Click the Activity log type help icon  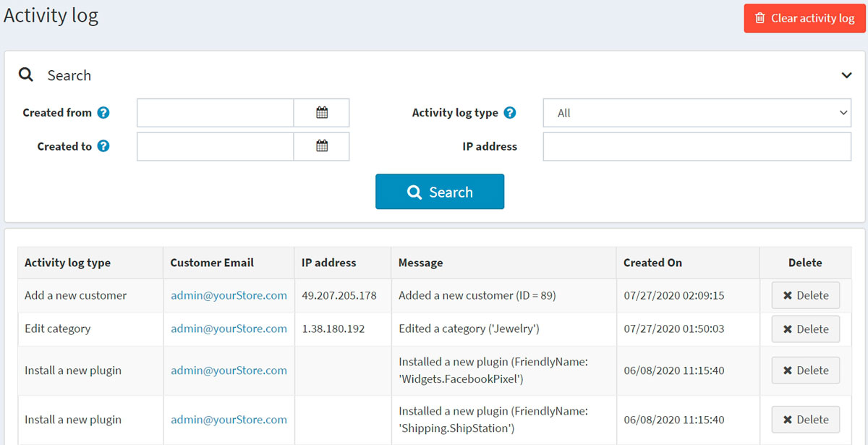(510, 113)
